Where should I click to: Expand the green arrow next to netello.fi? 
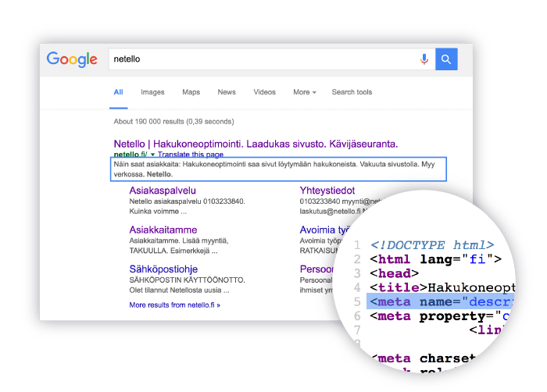tap(152, 155)
